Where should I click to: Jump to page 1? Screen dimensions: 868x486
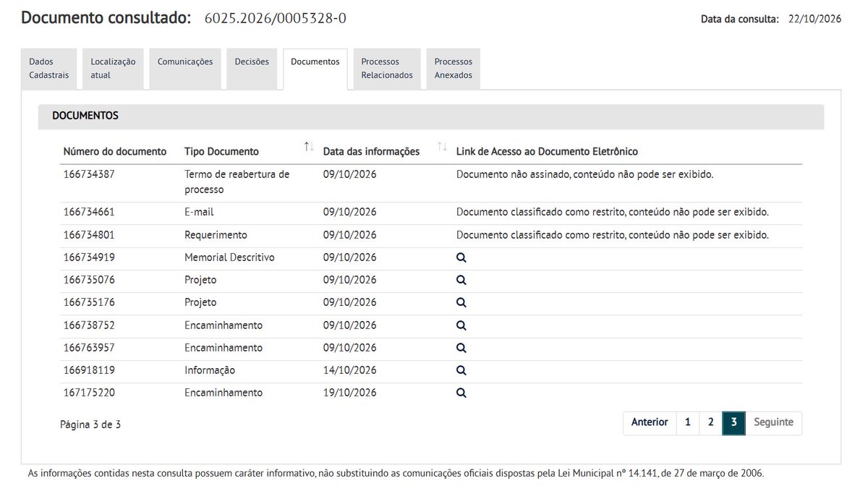pos(688,422)
